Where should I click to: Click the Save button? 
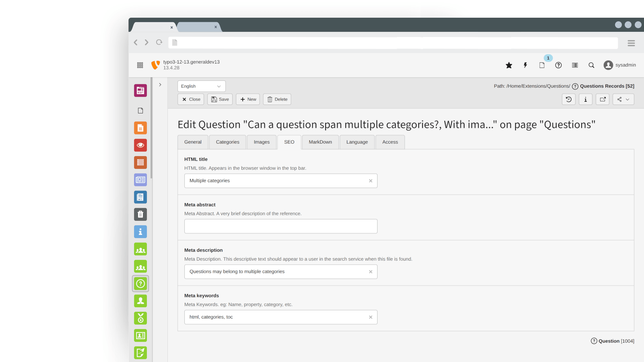pos(220,99)
